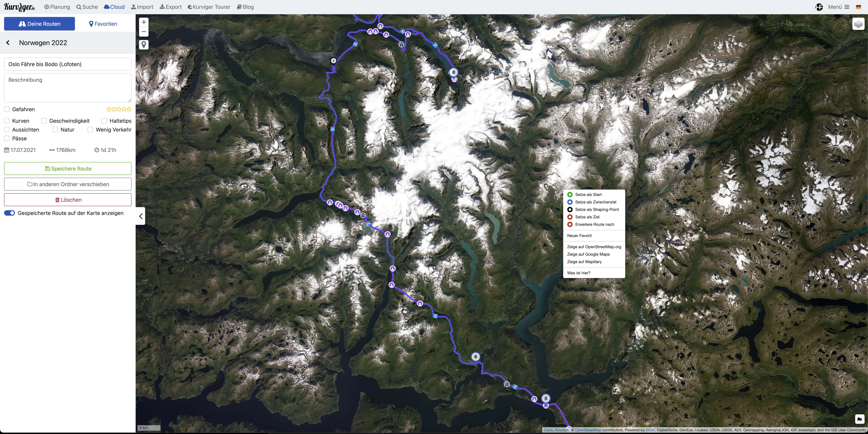Choose Setze als Shaping-Point in context menu
Viewport: 868px width, 434px height.
point(594,209)
